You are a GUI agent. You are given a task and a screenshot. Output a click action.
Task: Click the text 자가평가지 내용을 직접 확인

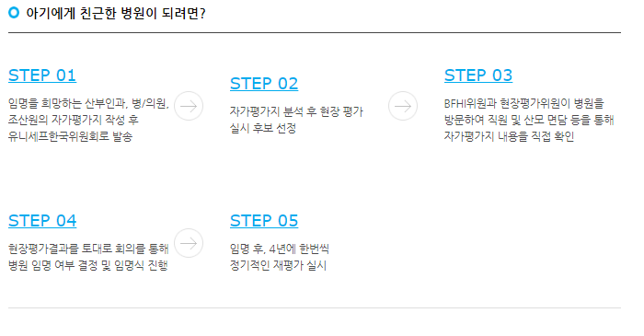[x=509, y=136]
